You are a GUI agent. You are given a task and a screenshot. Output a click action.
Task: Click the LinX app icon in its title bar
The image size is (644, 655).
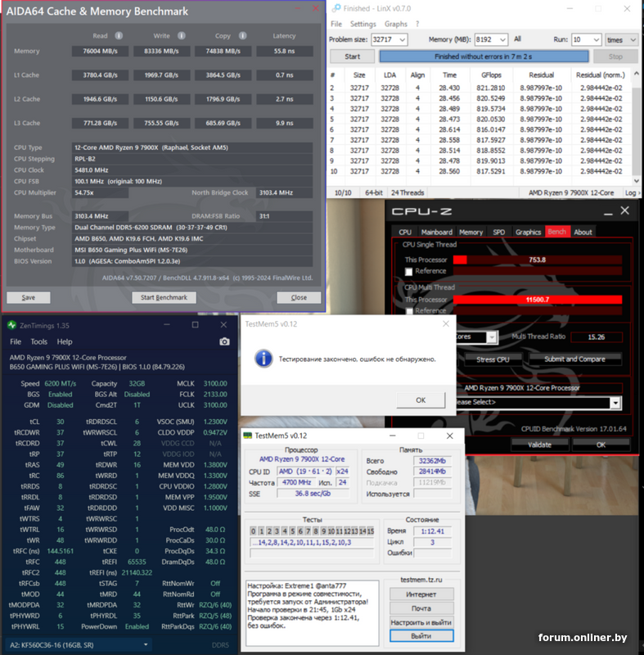(x=336, y=8)
